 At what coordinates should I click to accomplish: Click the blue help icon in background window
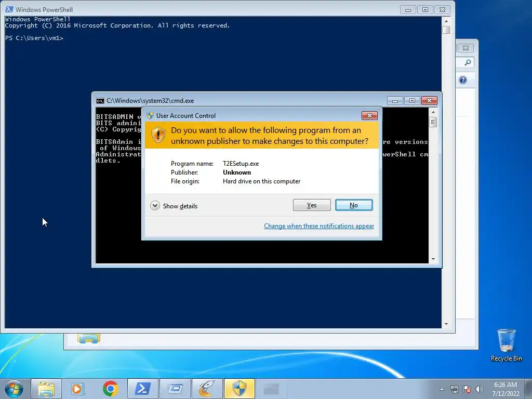(463, 80)
